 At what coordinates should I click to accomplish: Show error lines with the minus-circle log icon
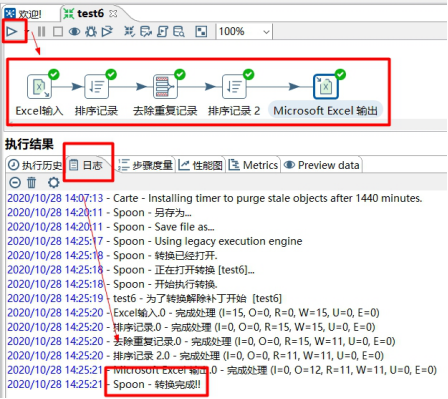click(x=15, y=183)
